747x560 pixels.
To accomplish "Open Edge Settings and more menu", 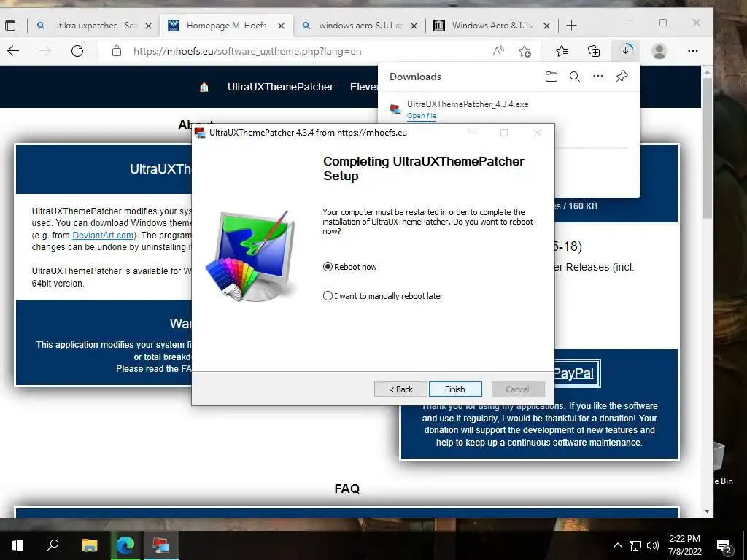I will tap(693, 51).
